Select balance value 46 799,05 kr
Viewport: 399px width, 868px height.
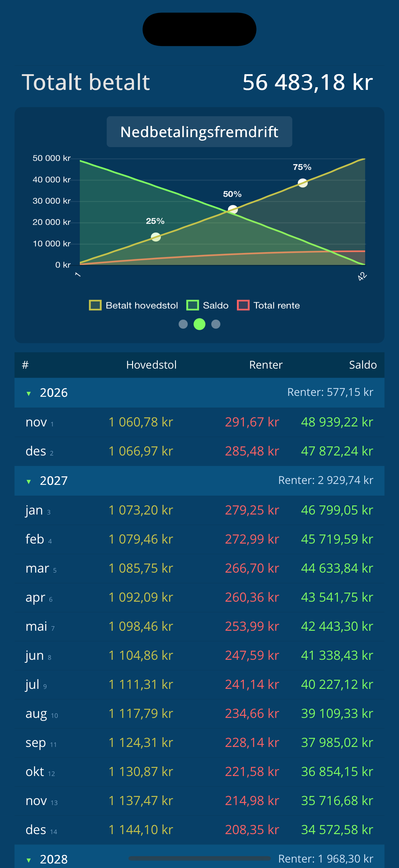coord(337,510)
